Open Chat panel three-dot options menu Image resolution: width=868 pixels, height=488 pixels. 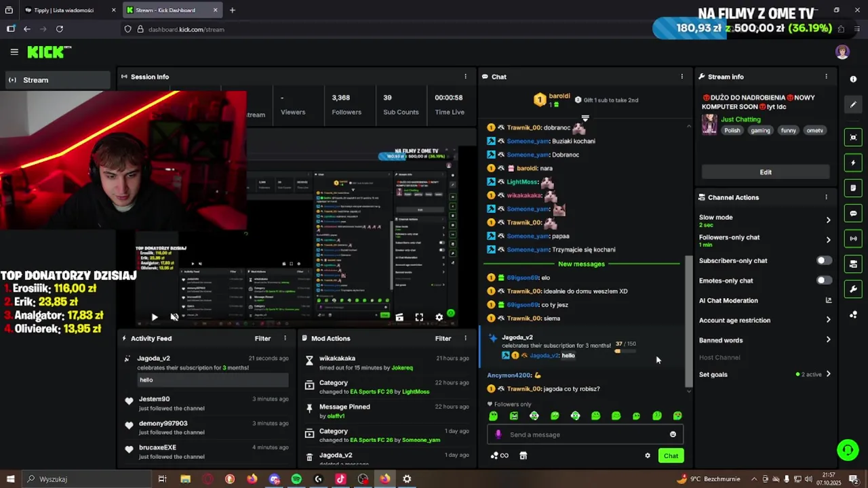coord(682,77)
